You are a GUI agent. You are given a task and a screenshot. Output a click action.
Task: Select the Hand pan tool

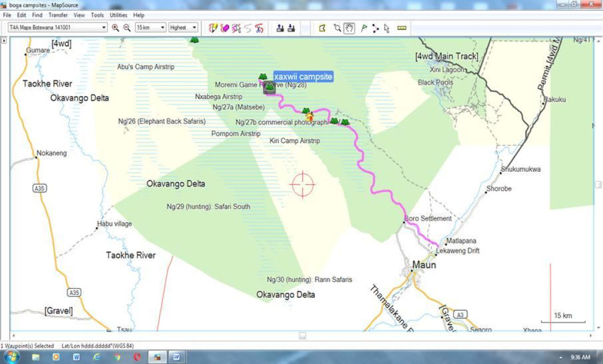coord(349,28)
